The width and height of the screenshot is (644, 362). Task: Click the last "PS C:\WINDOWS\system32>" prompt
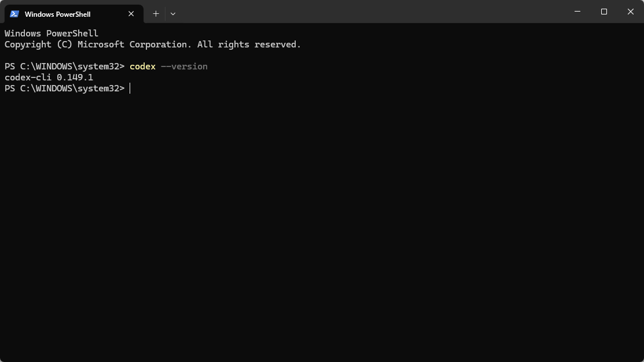click(64, 88)
